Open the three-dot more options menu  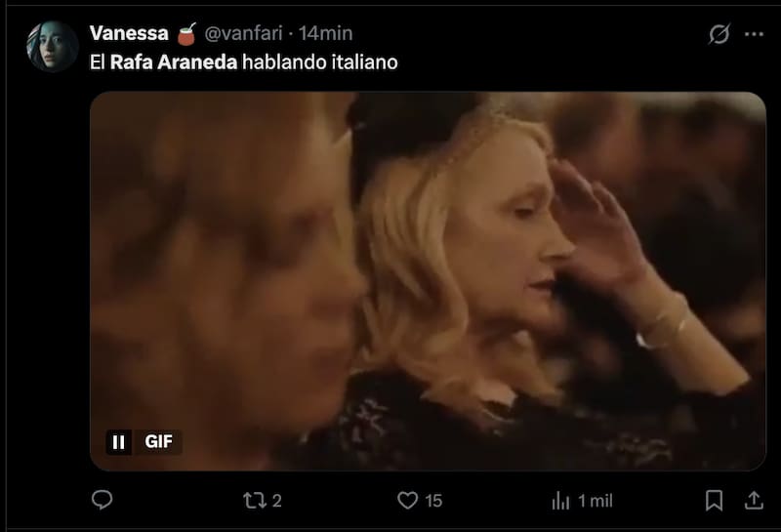click(x=754, y=34)
